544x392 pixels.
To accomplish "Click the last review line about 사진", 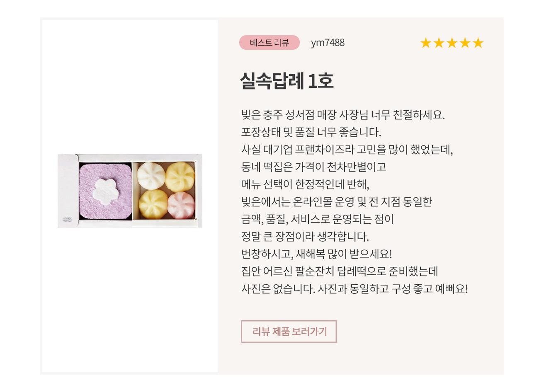I will coord(355,289).
